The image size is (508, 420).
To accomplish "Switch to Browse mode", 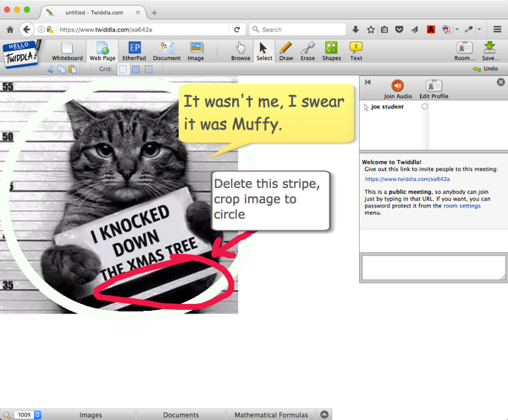I will coord(240,51).
